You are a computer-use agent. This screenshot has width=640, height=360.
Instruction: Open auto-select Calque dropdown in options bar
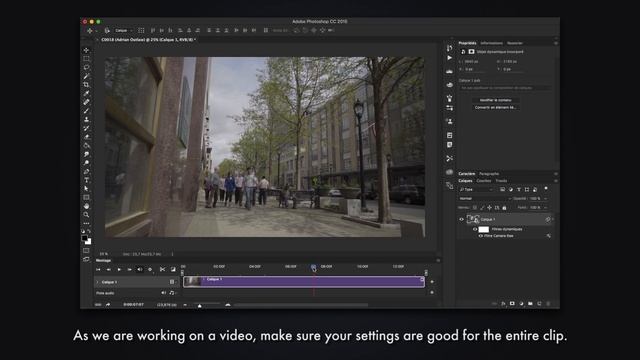click(x=124, y=31)
